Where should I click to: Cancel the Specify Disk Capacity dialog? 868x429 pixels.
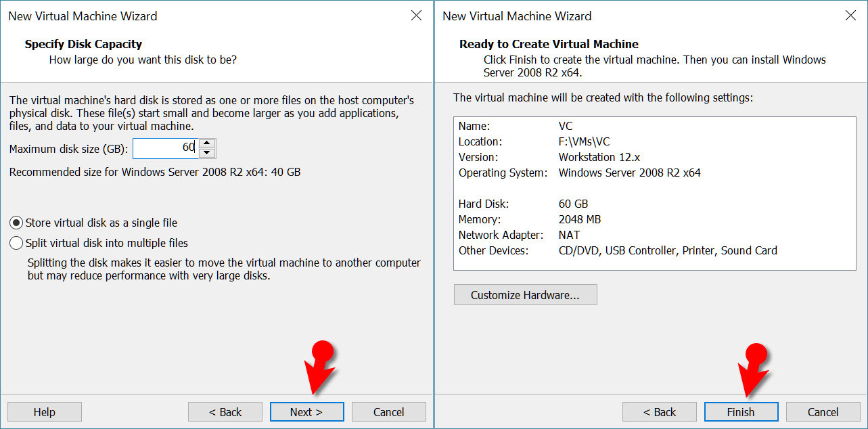pyautogui.click(x=389, y=412)
